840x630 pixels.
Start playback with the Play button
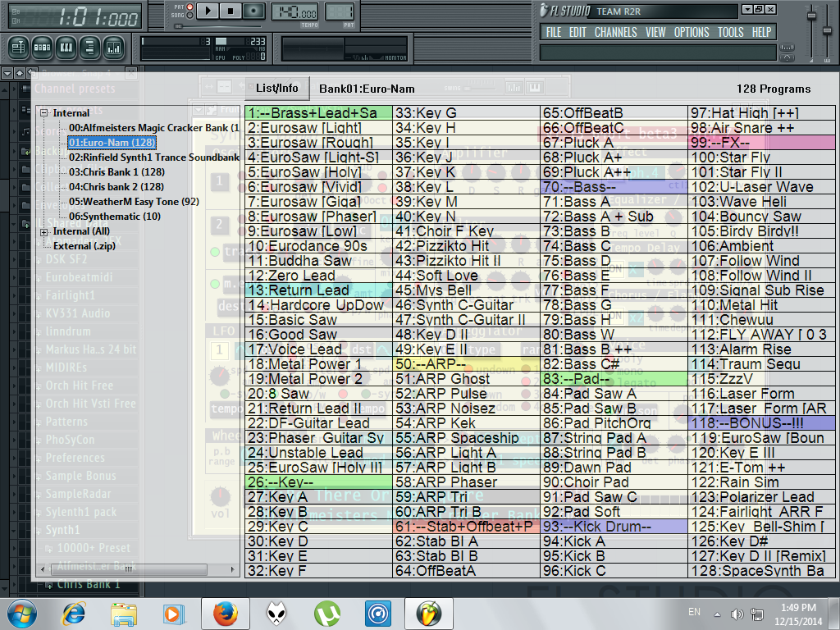tap(208, 10)
